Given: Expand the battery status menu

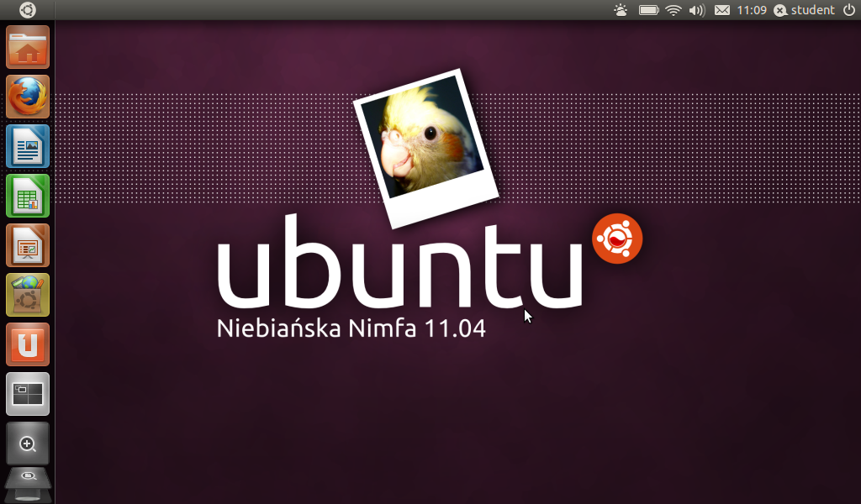Looking at the screenshot, I should point(648,10).
